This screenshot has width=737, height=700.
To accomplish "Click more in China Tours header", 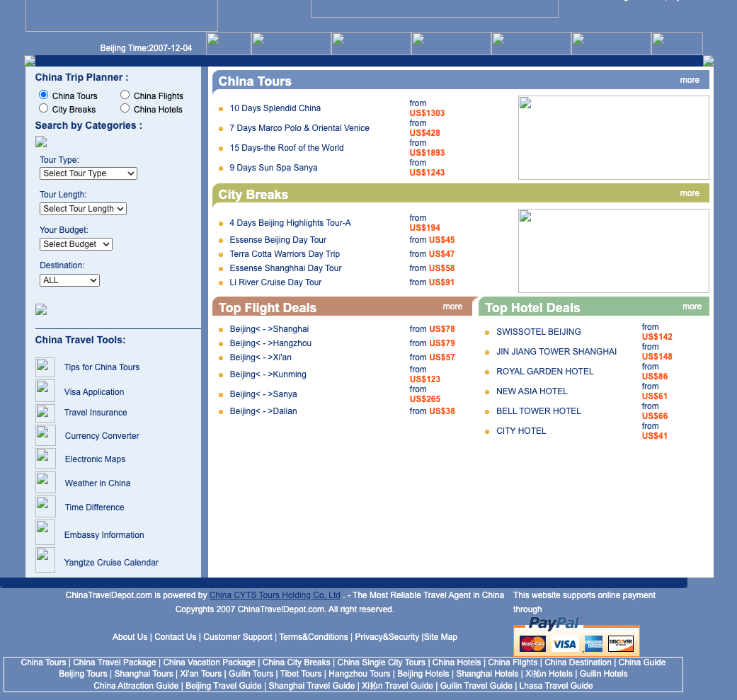I will (690, 80).
